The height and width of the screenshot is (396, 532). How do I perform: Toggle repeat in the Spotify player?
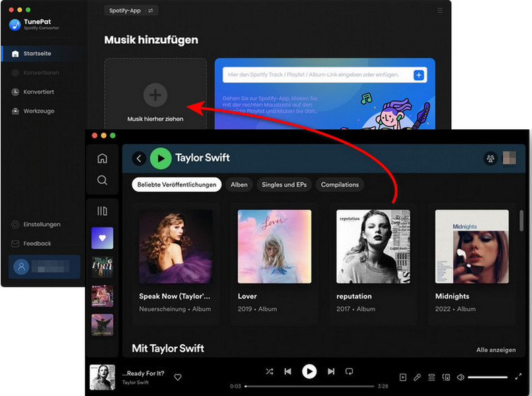tap(349, 372)
